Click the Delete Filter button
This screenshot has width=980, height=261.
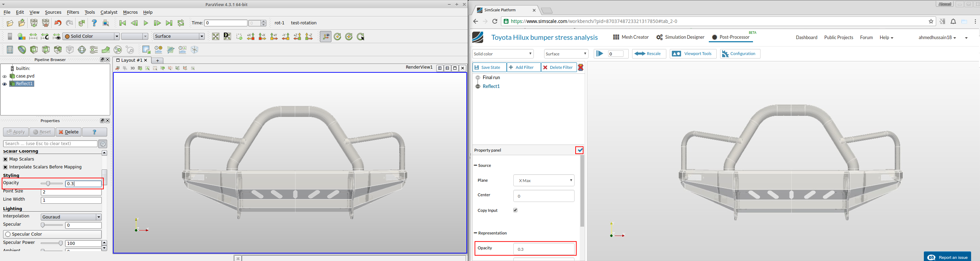(558, 68)
